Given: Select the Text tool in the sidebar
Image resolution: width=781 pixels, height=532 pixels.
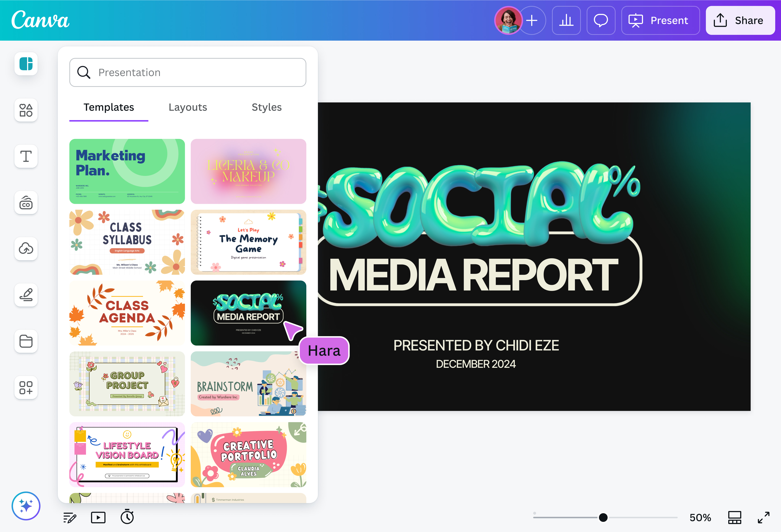Looking at the screenshot, I should [x=26, y=156].
